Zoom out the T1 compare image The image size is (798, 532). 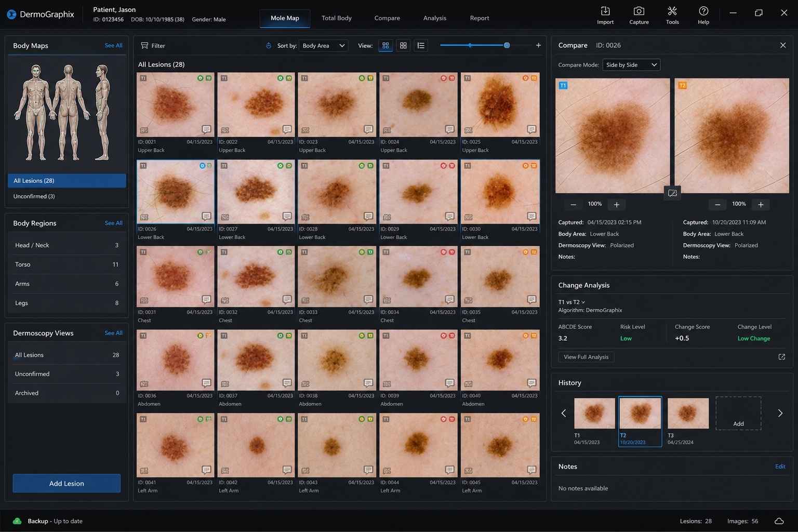(573, 205)
